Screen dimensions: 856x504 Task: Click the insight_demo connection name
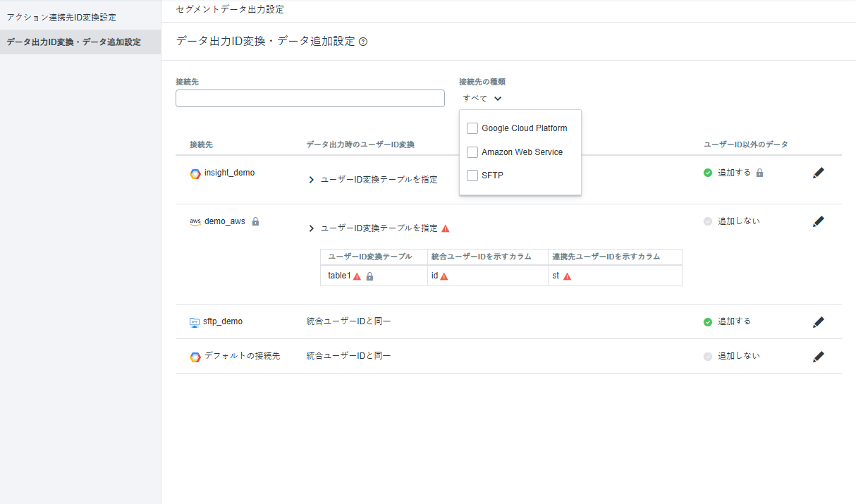[x=230, y=173]
